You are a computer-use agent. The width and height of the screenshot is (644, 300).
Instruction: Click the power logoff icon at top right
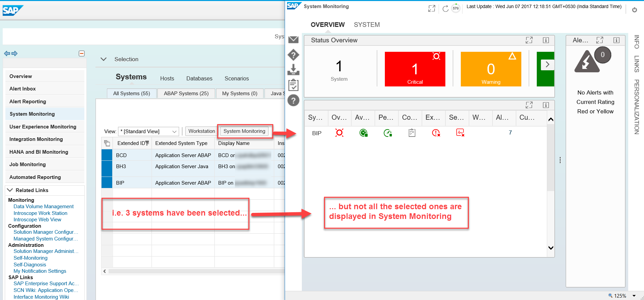coord(635,10)
